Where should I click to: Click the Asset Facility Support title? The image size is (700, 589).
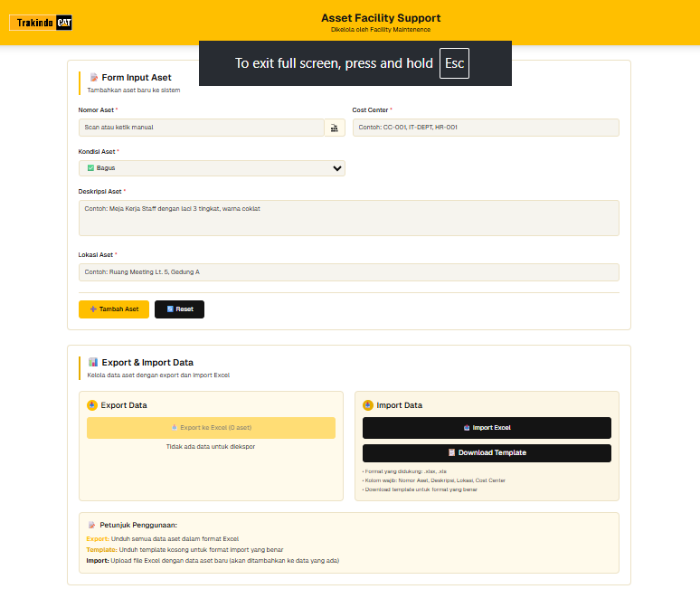381,18
